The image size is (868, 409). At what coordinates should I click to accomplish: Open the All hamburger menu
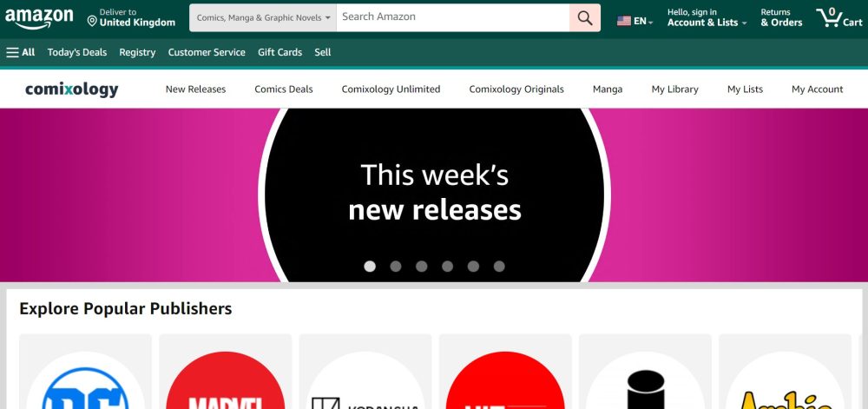[x=21, y=53]
